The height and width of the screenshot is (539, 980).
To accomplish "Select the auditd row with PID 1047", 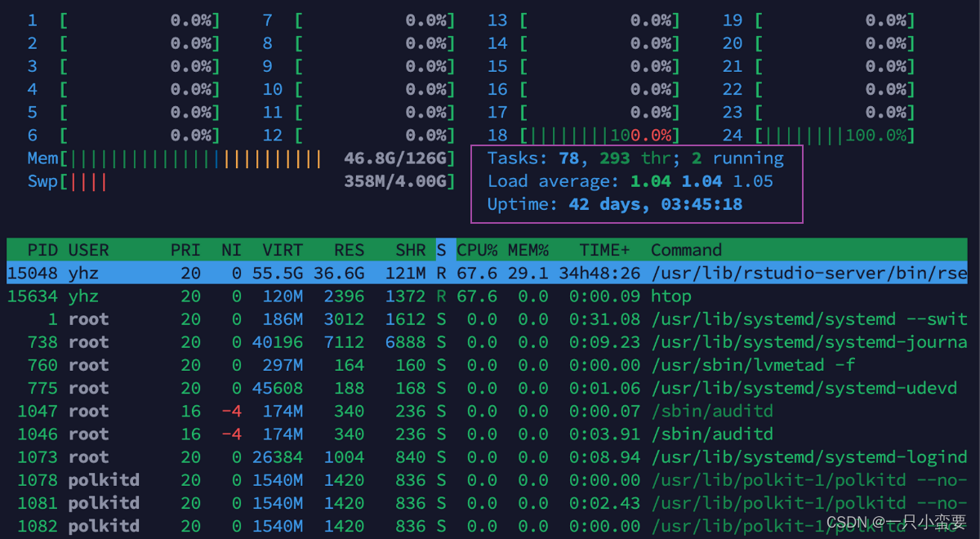I will tap(487, 411).
